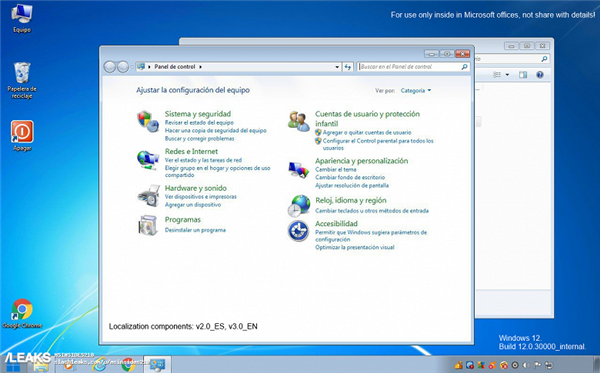
Task: Click the Back arrow in Panel de control
Action: click(x=110, y=67)
